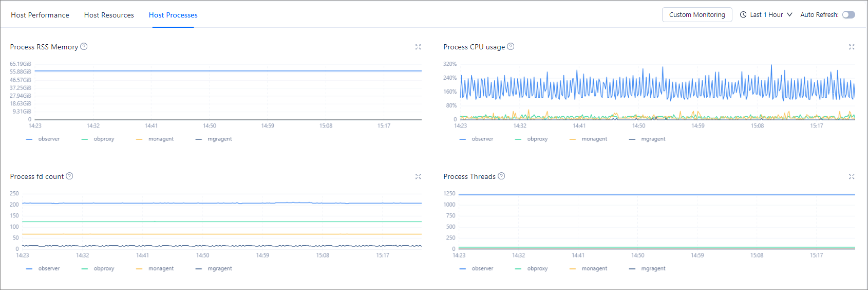Click help icon next to Process fd count

69,176
